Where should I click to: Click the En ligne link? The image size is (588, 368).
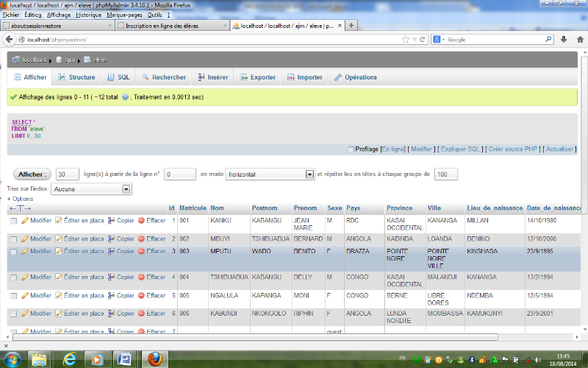[x=393, y=149]
